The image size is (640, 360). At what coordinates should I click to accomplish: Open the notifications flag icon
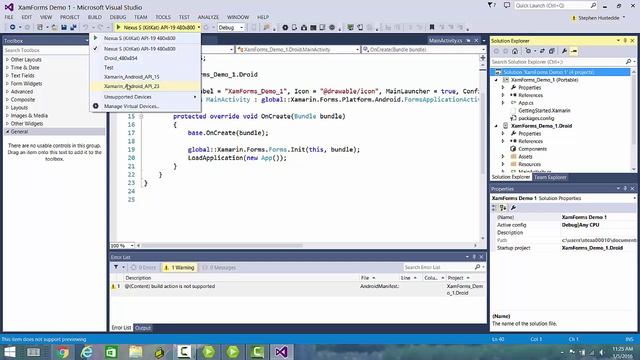pos(490,5)
